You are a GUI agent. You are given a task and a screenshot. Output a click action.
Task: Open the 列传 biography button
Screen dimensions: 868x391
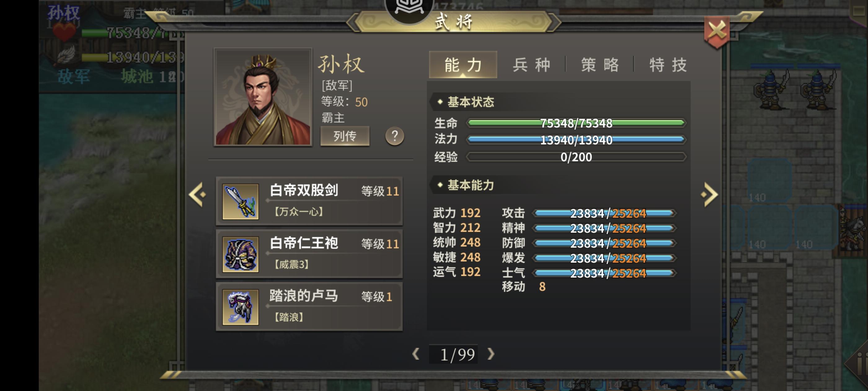tap(345, 136)
